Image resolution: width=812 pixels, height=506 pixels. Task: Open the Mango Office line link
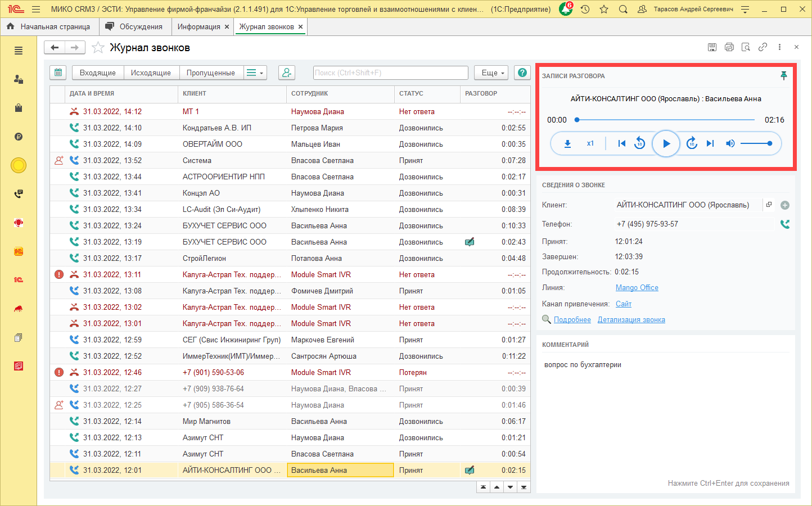pyautogui.click(x=637, y=287)
